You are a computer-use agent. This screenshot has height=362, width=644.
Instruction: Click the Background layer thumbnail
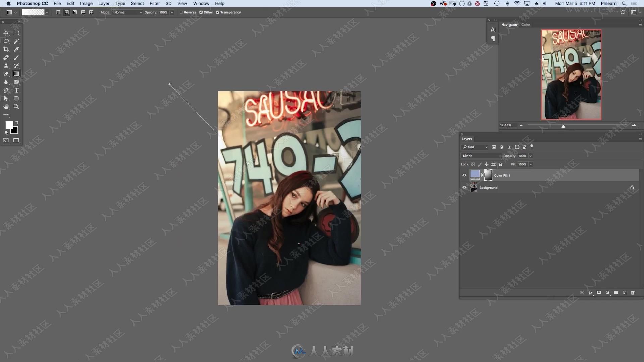click(x=473, y=187)
